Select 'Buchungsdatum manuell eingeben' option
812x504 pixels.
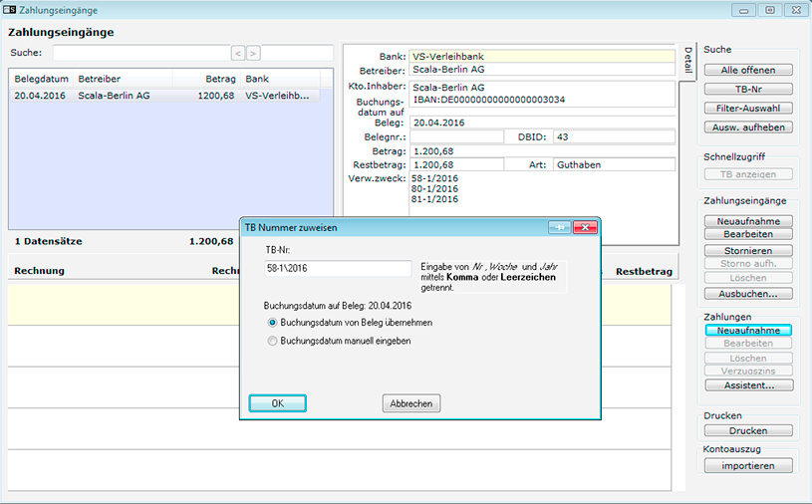coord(273,341)
